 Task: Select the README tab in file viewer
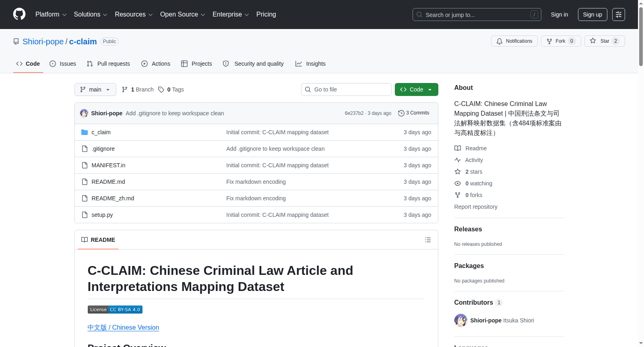click(x=98, y=240)
